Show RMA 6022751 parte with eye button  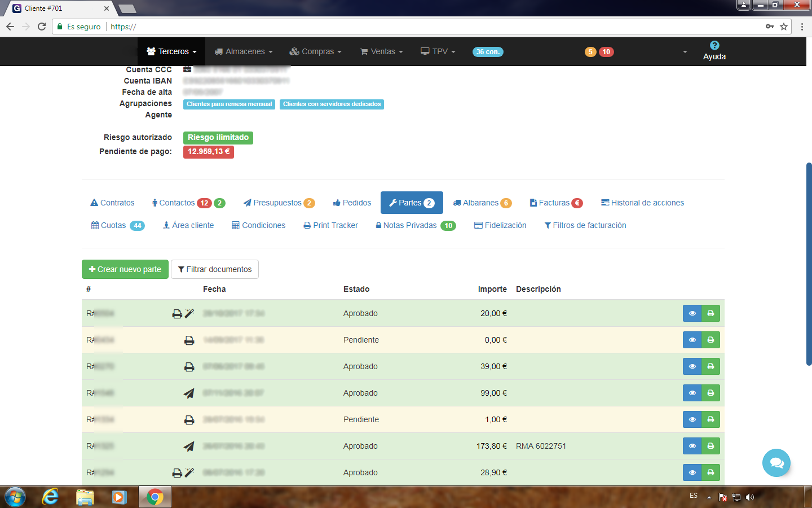(692, 446)
